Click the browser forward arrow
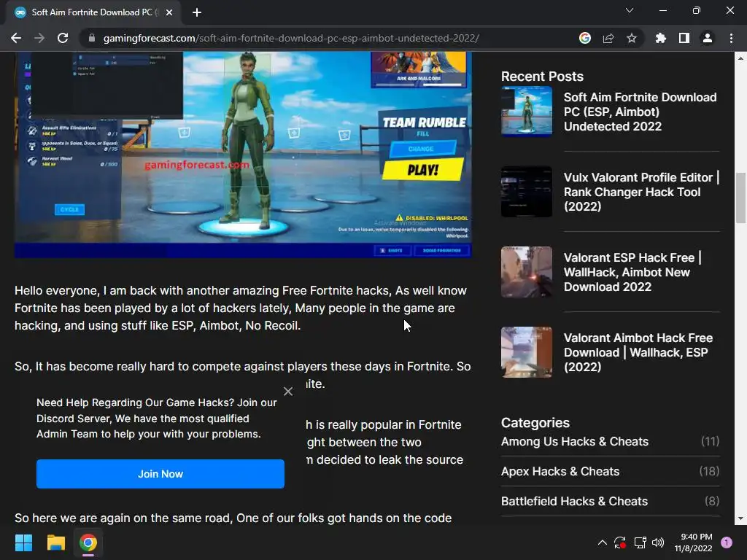This screenshot has height=560, width=747. point(39,38)
